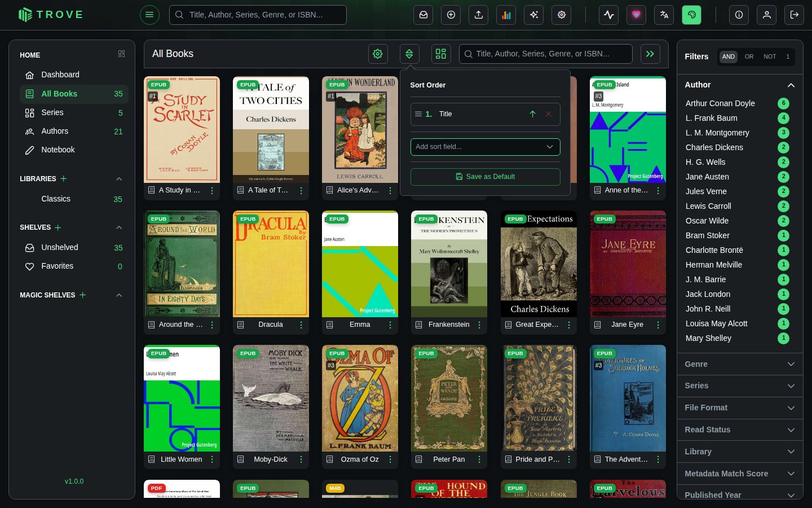Screen dimensions: 812x508
Task: Click the logout icon
Action: click(795, 15)
